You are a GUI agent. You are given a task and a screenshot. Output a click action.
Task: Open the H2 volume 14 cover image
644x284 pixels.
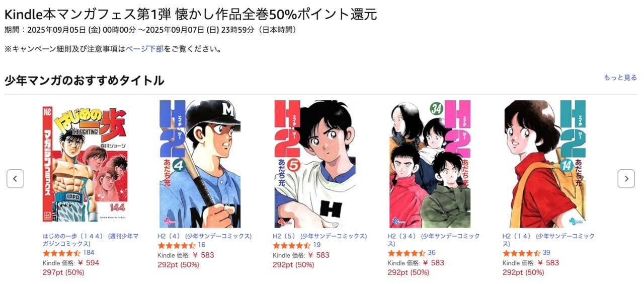(545, 164)
